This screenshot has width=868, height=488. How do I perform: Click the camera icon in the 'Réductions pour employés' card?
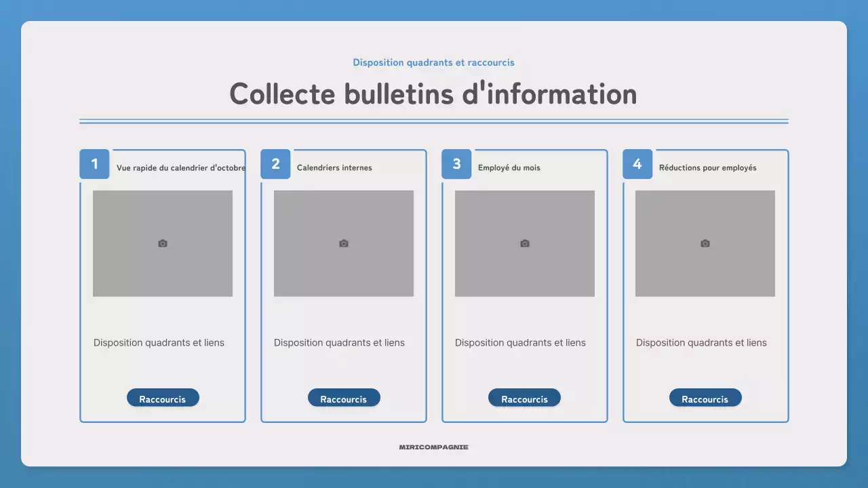pyautogui.click(x=705, y=243)
